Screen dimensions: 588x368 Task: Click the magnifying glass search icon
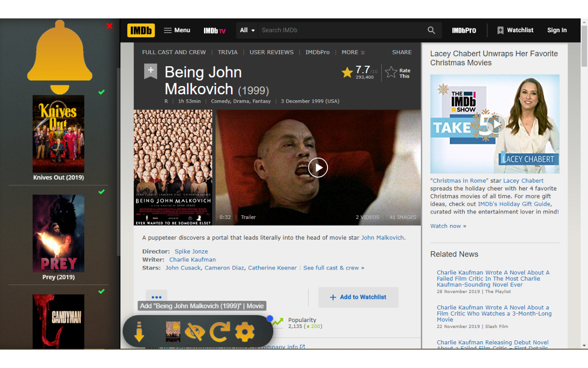coord(431,30)
